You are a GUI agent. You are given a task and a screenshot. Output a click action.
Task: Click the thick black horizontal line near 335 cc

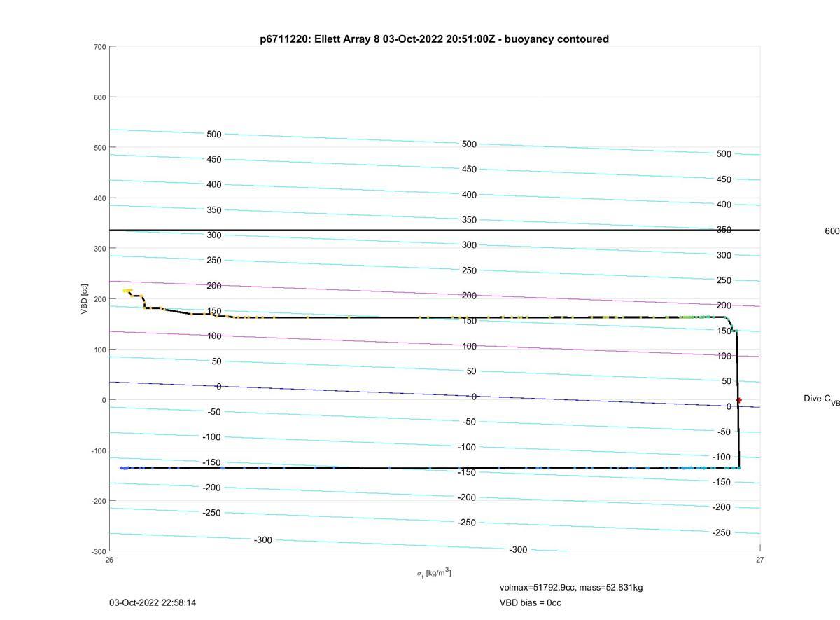(434, 230)
